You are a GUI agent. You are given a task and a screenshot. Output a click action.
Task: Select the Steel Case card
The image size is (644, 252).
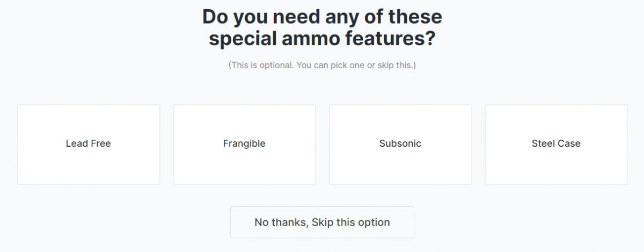pos(556,144)
